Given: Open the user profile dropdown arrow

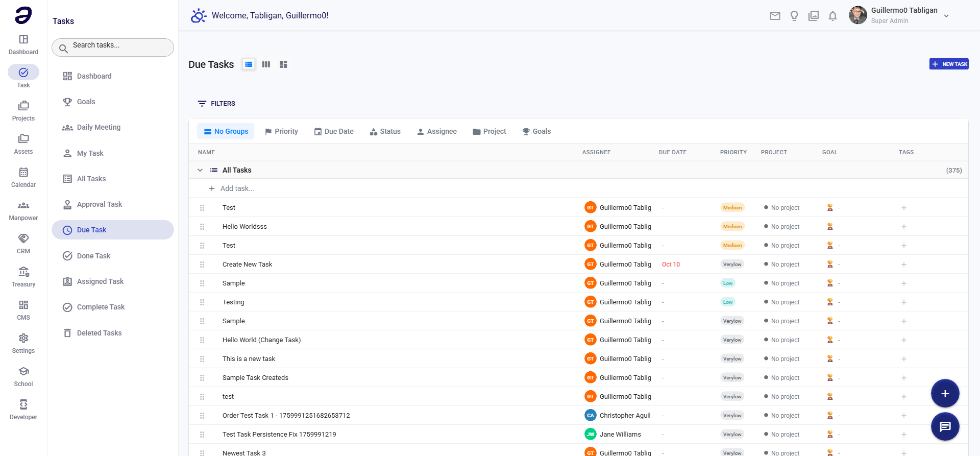Looking at the screenshot, I should [946, 16].
